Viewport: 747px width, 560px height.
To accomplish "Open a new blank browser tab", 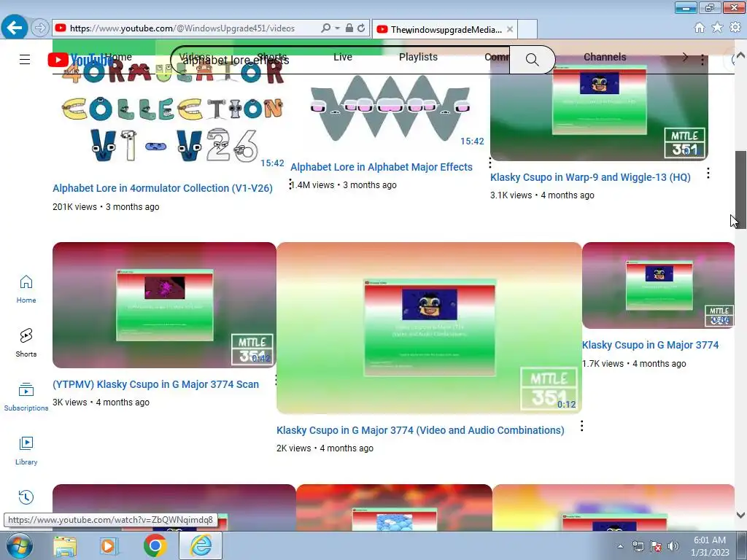I will tap(527, 29).
